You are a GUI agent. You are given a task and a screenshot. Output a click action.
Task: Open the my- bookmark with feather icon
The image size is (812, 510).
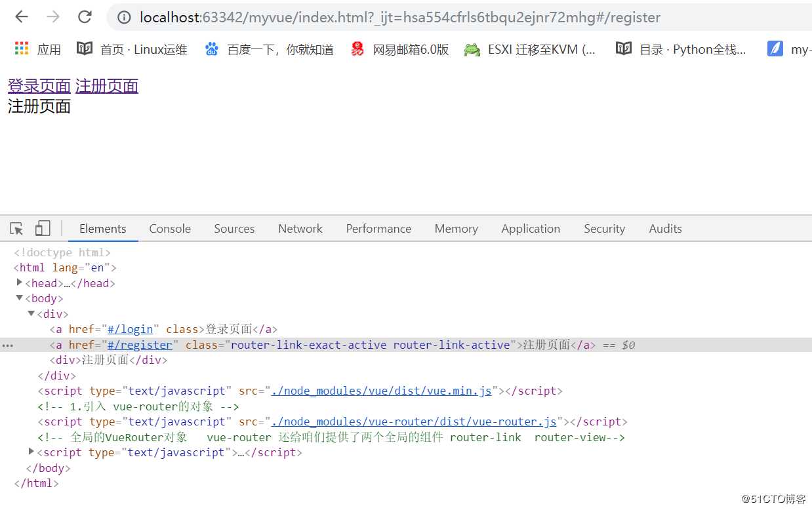click(x=789, y=49)
